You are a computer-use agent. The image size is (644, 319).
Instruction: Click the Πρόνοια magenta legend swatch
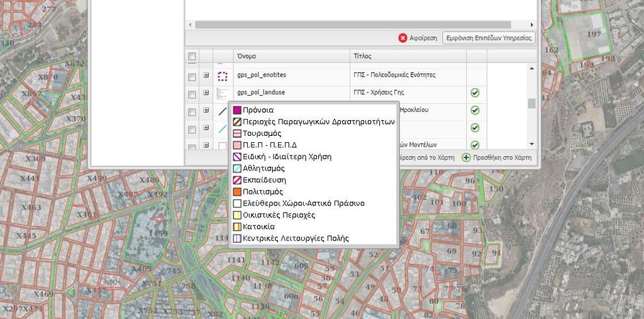point(237,110)
